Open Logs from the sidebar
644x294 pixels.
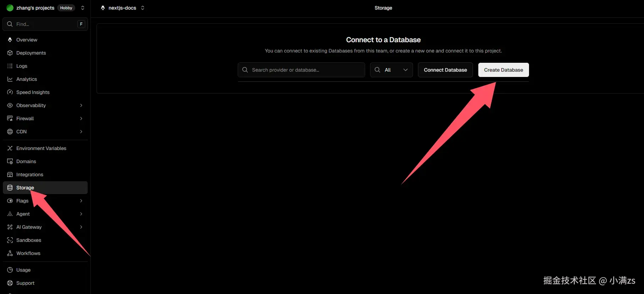pos(45,66)
